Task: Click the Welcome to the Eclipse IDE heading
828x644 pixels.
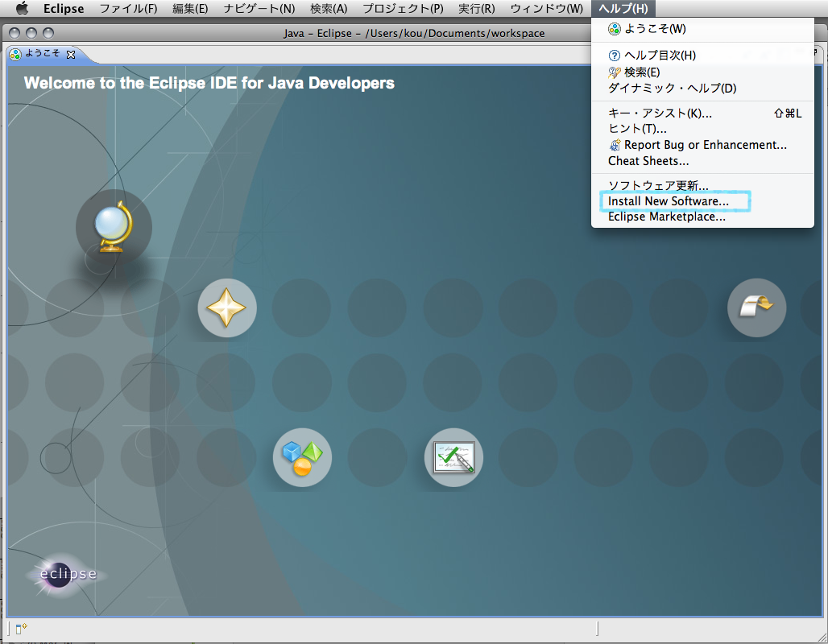Action: 209,83
